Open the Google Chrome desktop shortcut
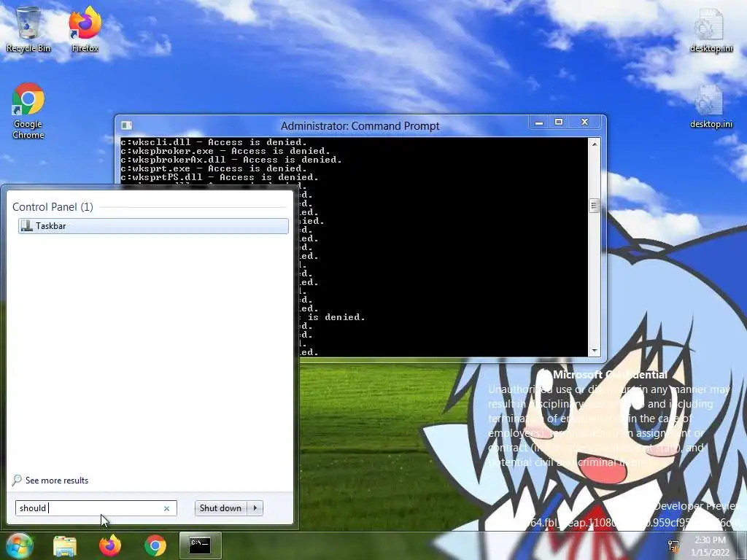 coord(28,111)
